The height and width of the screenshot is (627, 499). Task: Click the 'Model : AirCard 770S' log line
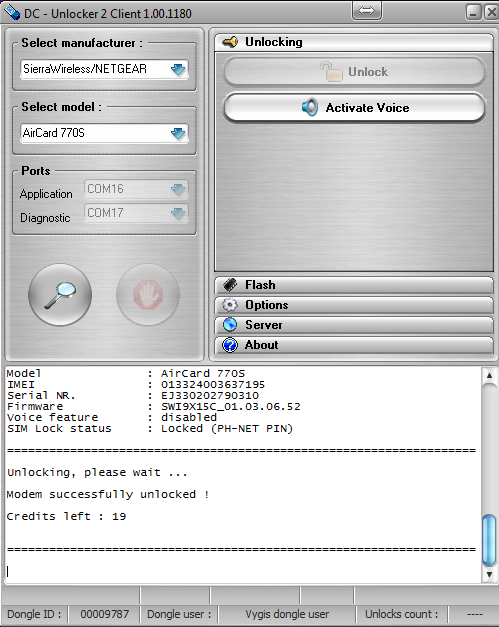pos(126,373)
